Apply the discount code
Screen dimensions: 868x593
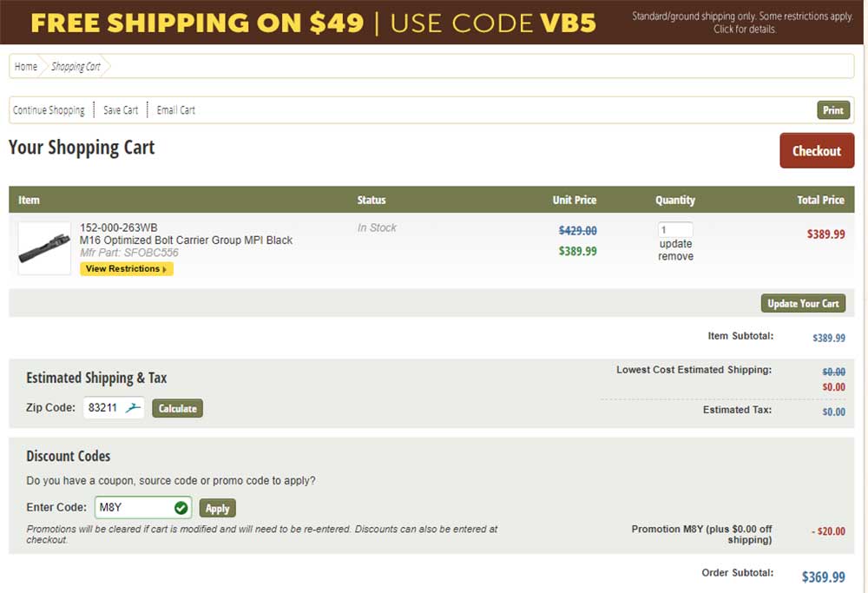point(218,508)
